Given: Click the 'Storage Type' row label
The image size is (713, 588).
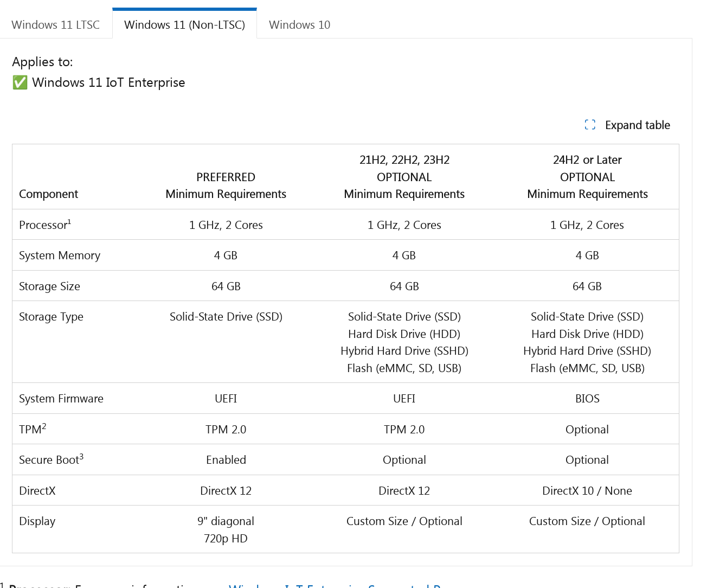Looking at the screenshot, I should [51, 317].
